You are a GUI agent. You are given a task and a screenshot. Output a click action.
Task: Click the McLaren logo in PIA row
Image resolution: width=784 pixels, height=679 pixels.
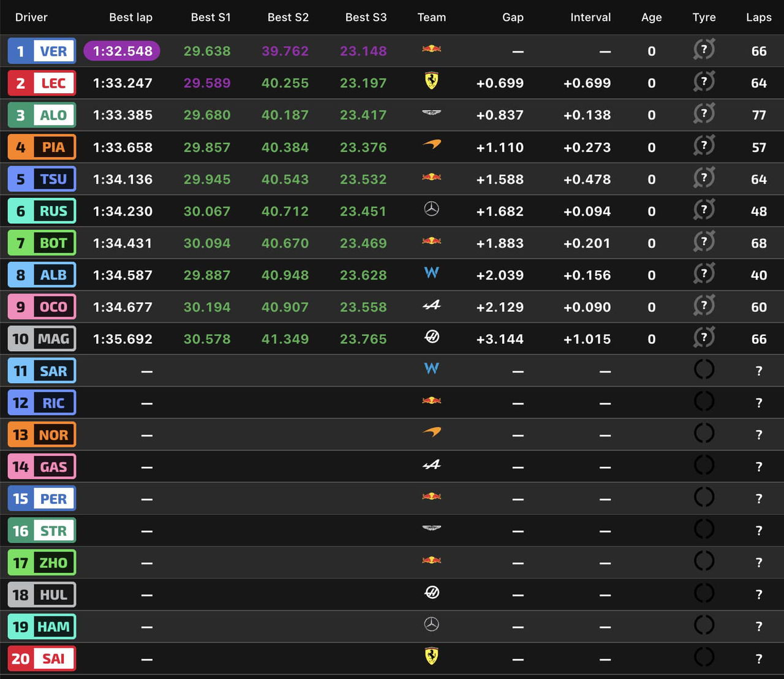(432, 145)
